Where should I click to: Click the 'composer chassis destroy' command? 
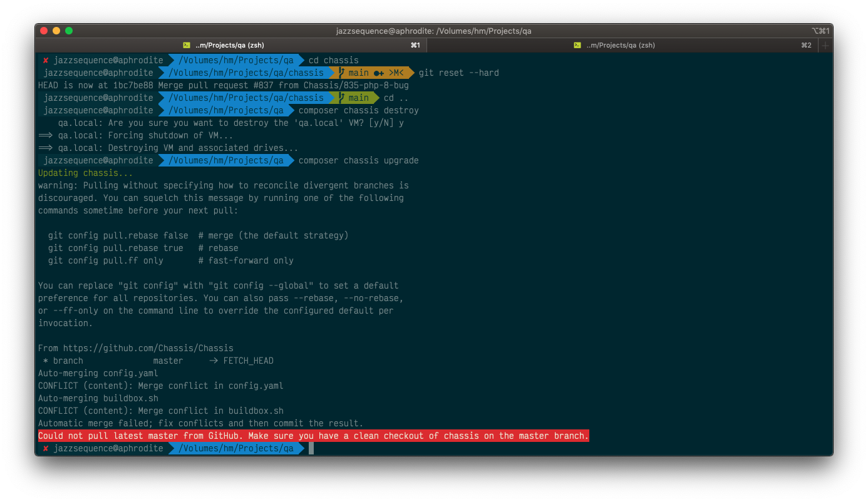pos(359,111)
